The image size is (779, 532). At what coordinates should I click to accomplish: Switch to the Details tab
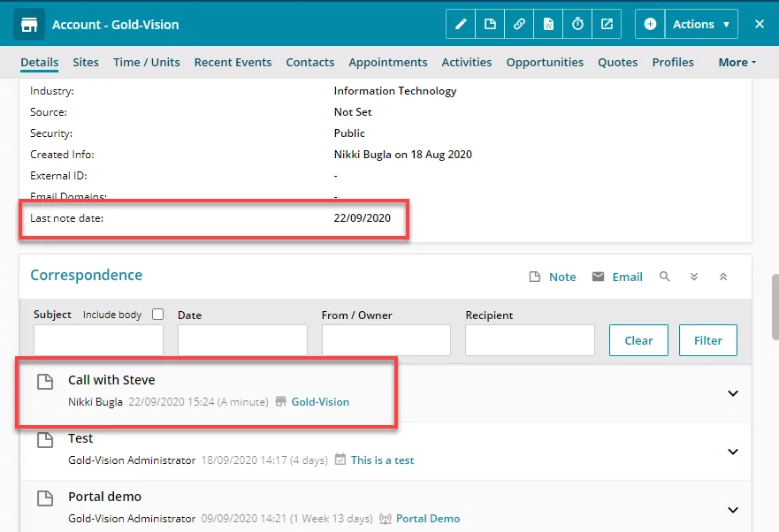39,62
